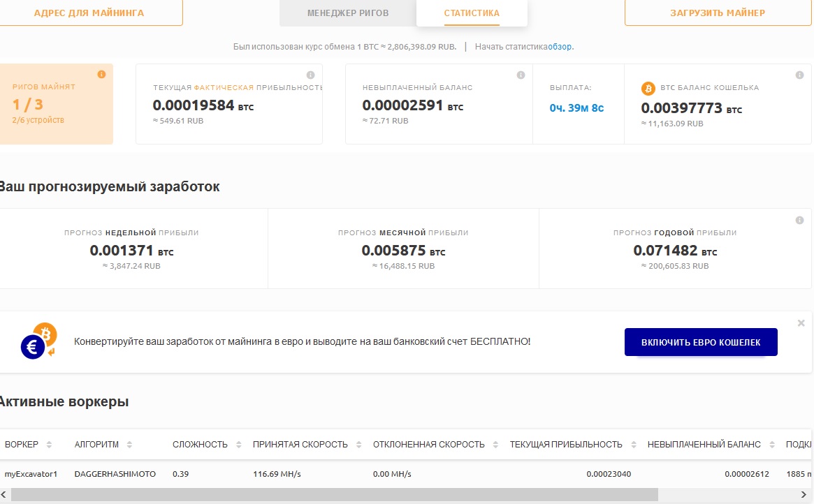Click the 1 / 3 rigs mining count
The height and width of the screenshot is (504, 814).
pyautogui.click(x=28, y=105)
